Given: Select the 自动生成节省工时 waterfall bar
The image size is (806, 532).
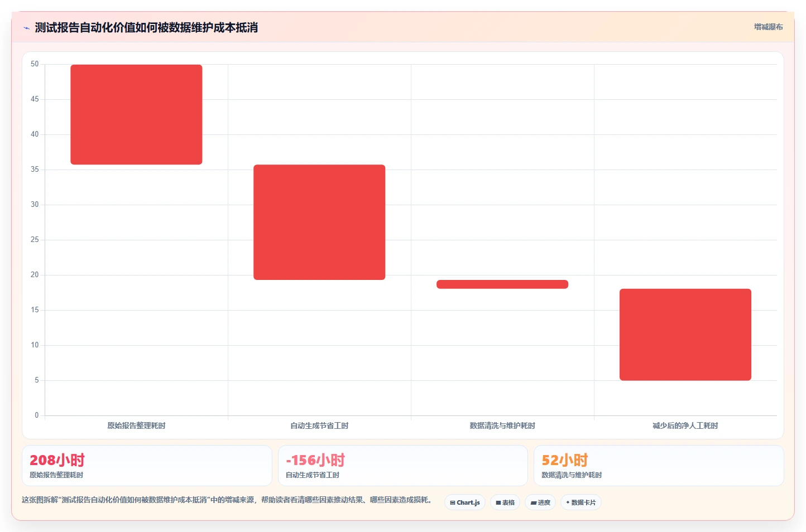Looking at the screenshot, I should pyautogui.click(x=319, y=222).
